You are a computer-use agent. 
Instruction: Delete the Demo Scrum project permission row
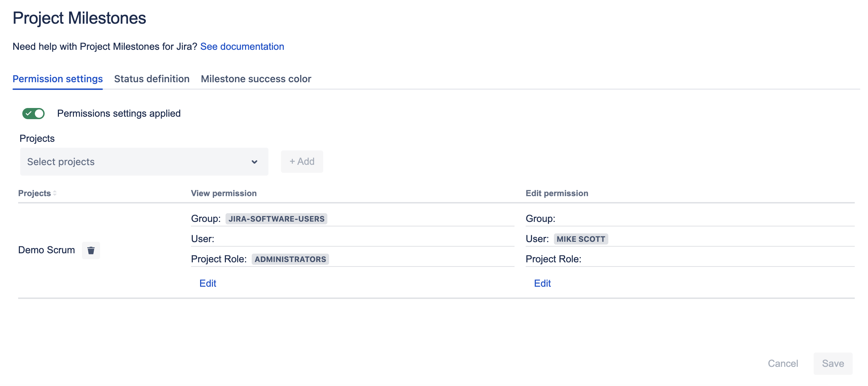91,250
